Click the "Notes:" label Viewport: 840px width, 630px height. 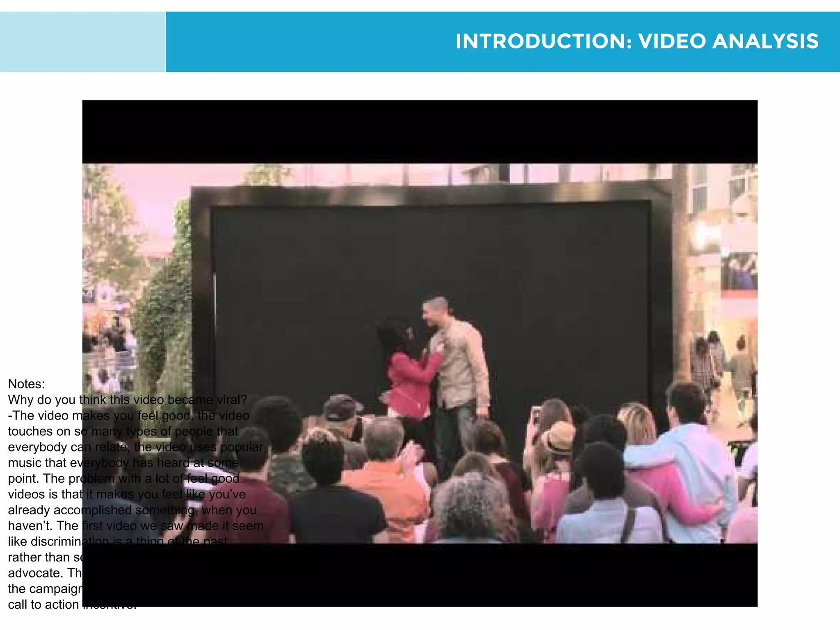[x=26, y=384]
